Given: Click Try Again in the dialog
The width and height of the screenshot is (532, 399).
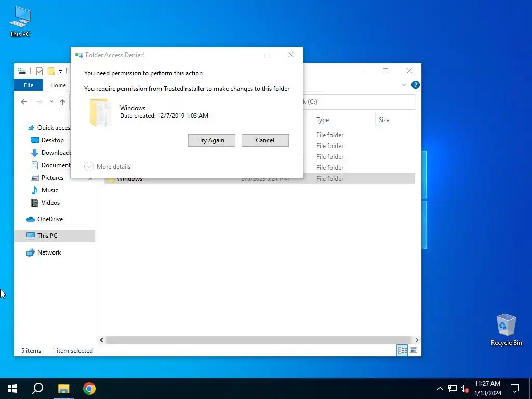Looking at the screenshot, I should click(x=211, y=140).
